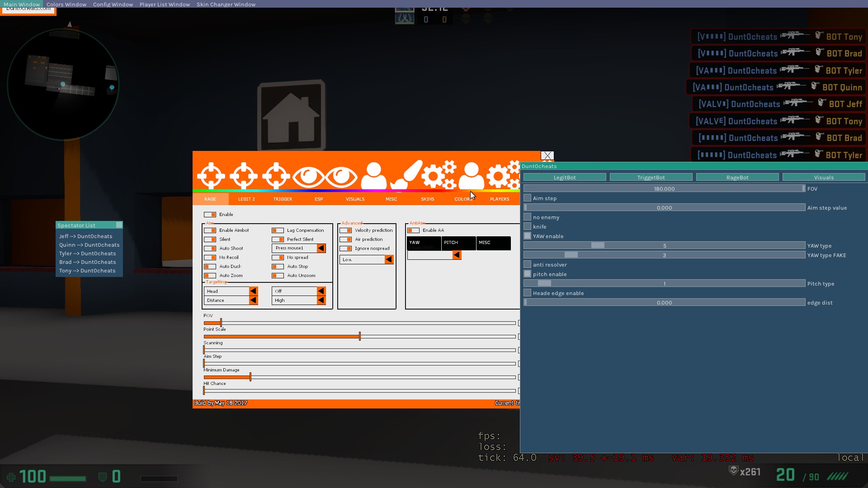Click the person icon above the PLAYERS tab
Screen dimensions: 868x488
[472, 175]
